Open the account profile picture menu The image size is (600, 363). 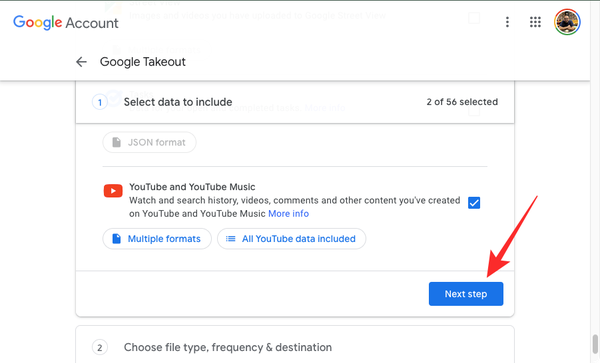pos(567,22)
